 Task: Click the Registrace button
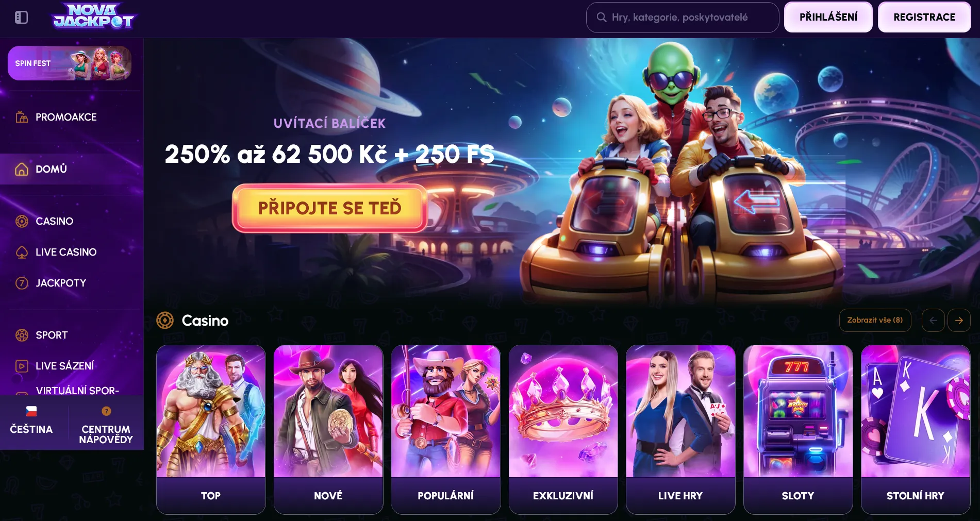pyautogui.click(x=924, y=17)
